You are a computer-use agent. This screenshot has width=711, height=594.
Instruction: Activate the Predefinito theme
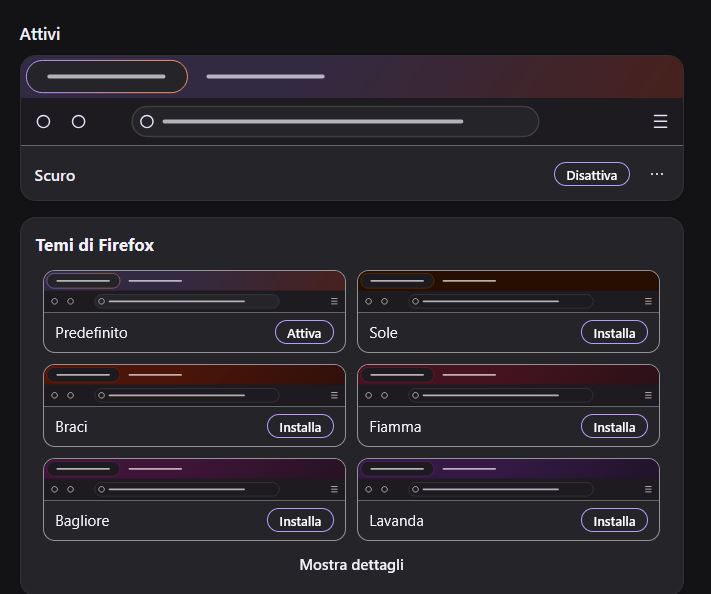coord(304,333)
